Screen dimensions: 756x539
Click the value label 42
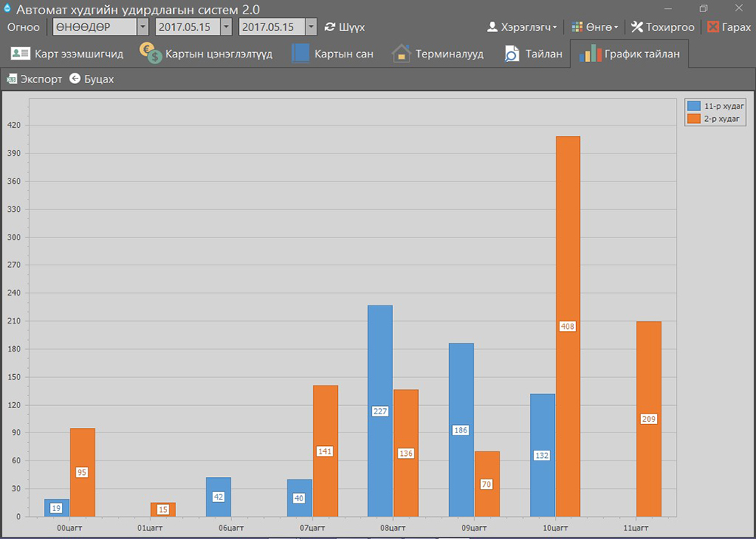tap(218, 497)
